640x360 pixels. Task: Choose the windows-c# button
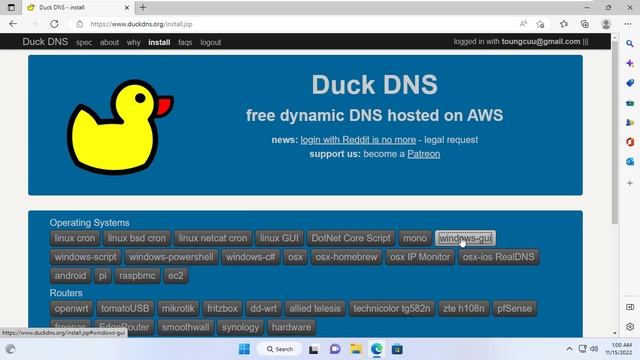(x=251, y=257)
